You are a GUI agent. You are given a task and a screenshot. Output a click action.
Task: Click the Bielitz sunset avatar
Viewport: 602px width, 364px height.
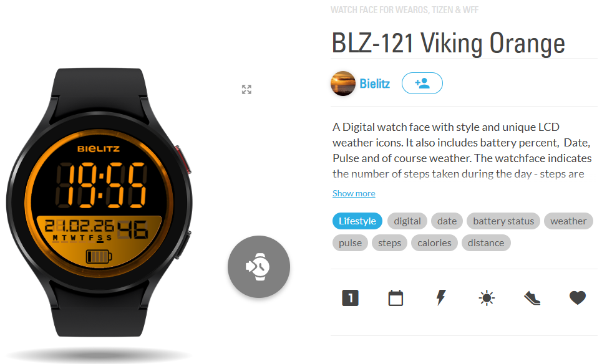[x=343, y=84]
